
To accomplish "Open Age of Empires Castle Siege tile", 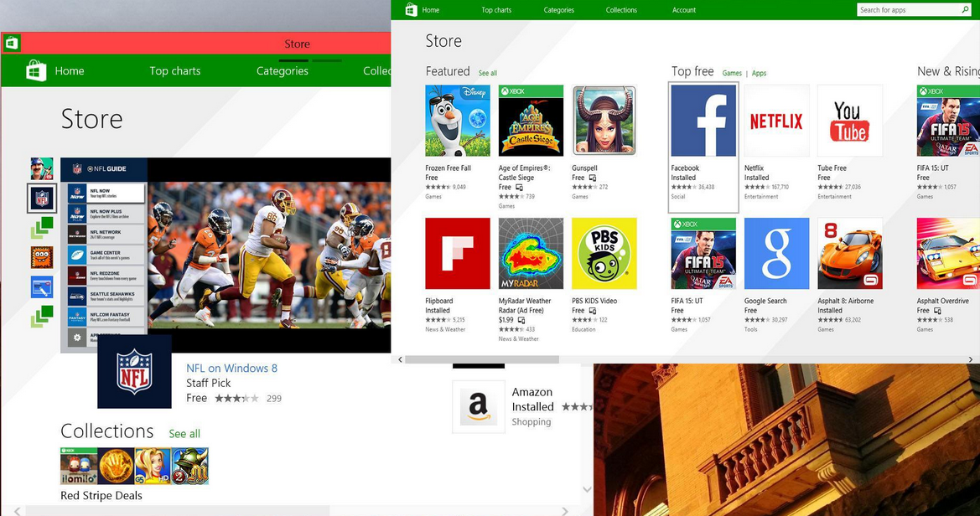I will [531, 121].
